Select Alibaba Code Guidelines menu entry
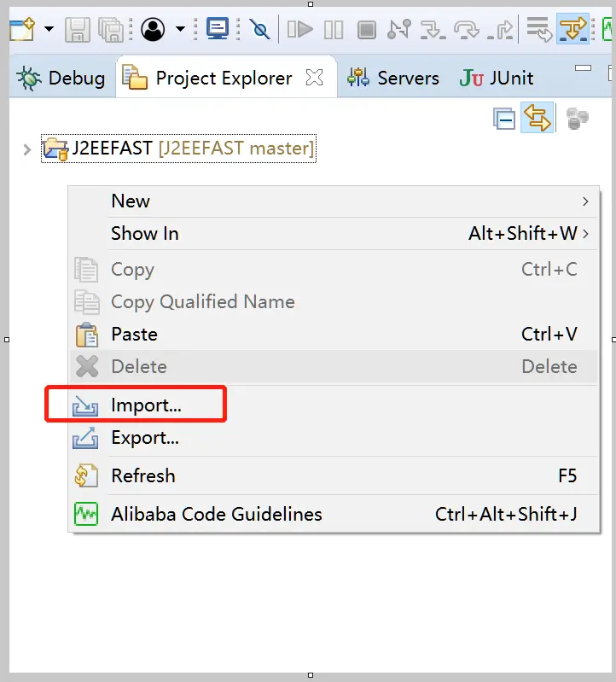 216,515
